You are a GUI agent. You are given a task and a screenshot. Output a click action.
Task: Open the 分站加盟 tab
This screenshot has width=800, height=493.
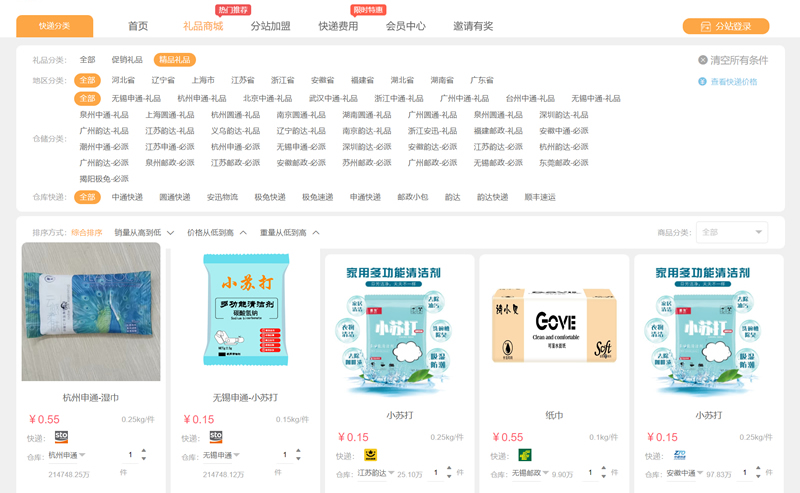tap(270, 26)
